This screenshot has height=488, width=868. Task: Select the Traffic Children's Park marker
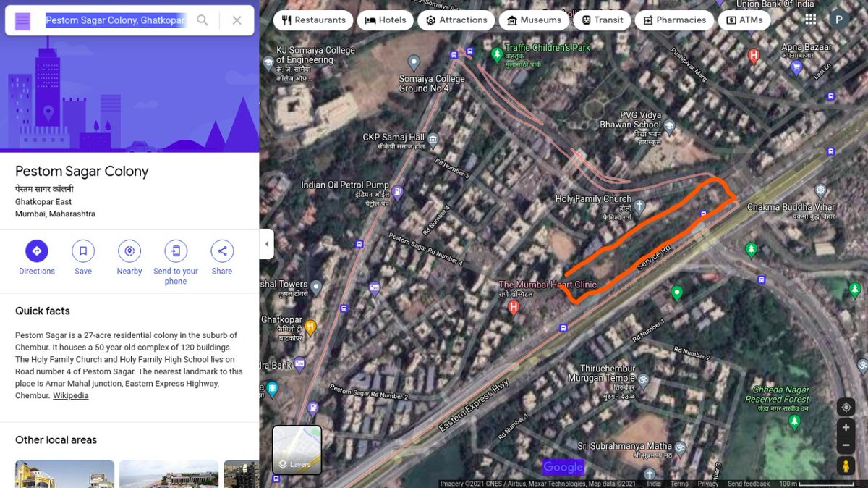coord(497,54)
